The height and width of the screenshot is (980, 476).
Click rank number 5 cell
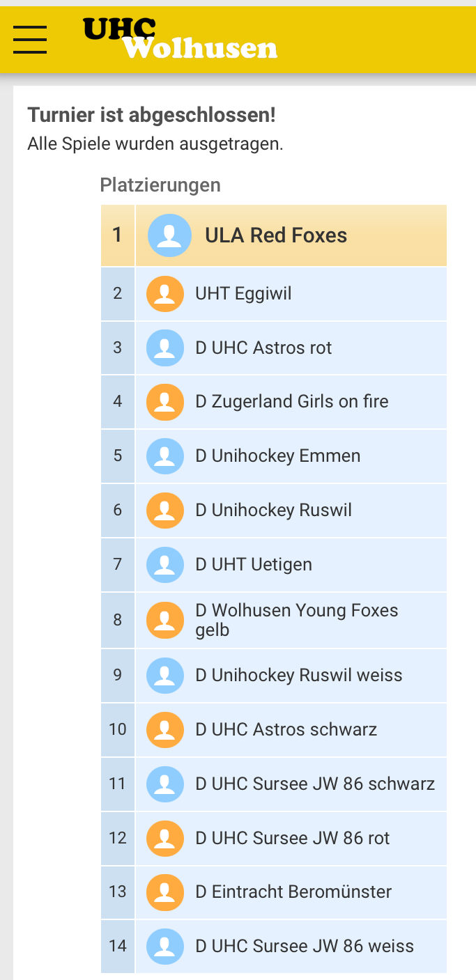[117, 456]
